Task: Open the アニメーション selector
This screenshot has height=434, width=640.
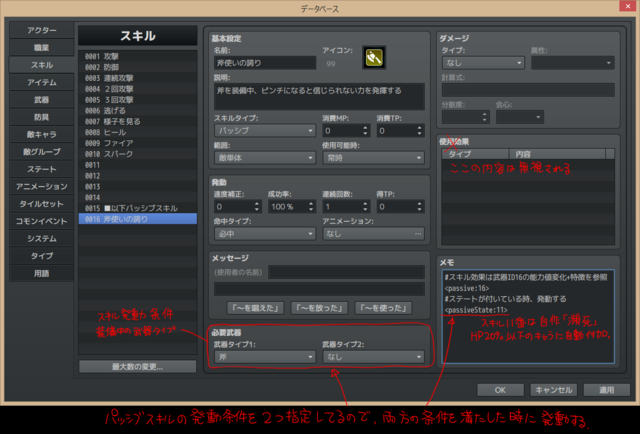Action: [x=373, y=234]
